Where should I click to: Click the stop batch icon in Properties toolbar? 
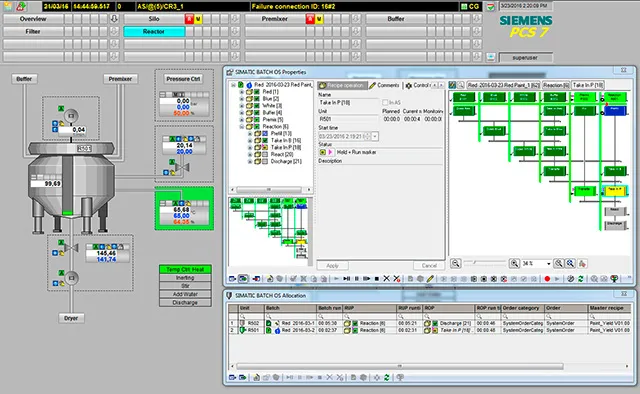(x=377, y=279)
